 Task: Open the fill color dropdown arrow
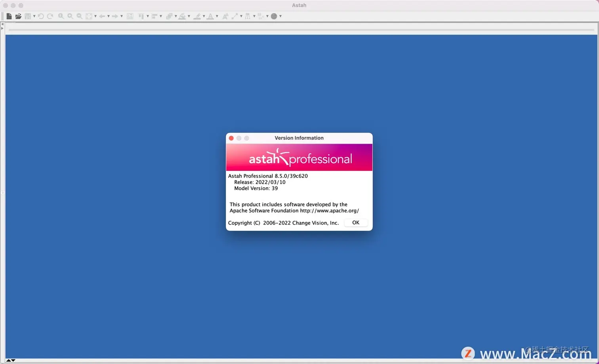(189, 16)
